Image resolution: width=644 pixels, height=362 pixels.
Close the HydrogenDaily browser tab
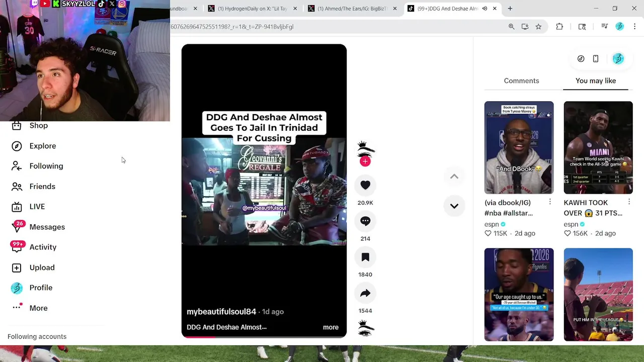[x=295, y=9]
